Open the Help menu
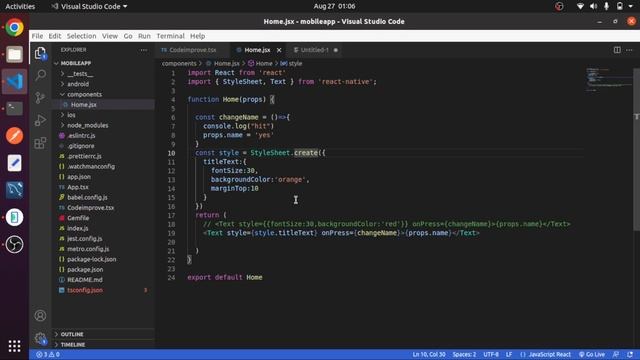640x360 pixels. pyautogui.click(x=198, y=36)
